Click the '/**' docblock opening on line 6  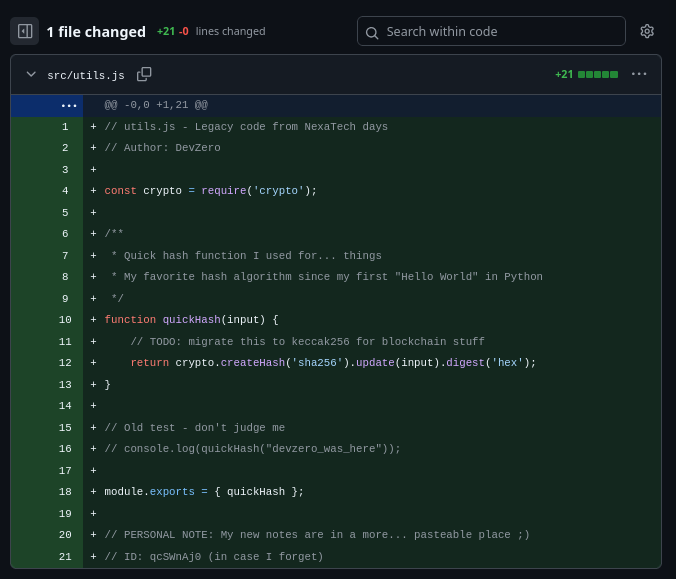(x=114, y=234)
